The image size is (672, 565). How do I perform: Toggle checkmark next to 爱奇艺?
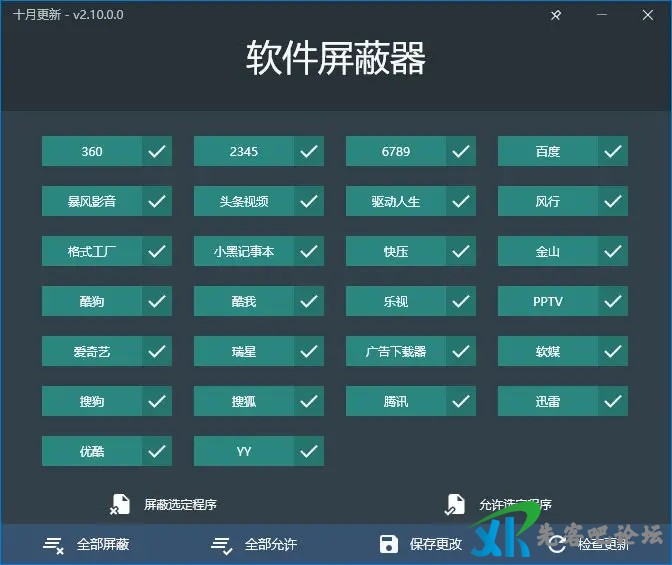point(157,351)
